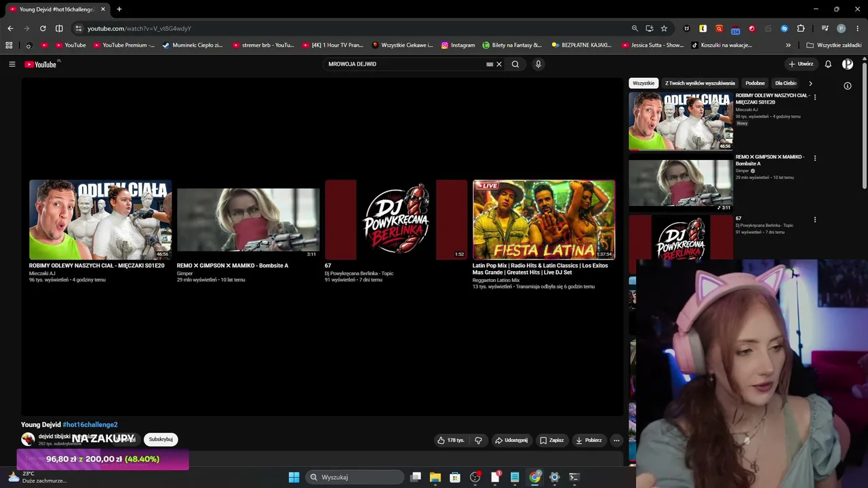Open the Wszystkie zakładki bookmarks folder
The image size is (868, 488).
(834, 45)
